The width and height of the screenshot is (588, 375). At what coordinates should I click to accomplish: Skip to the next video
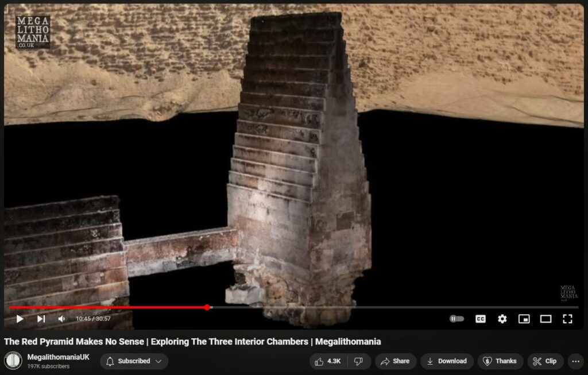[41, 319]
